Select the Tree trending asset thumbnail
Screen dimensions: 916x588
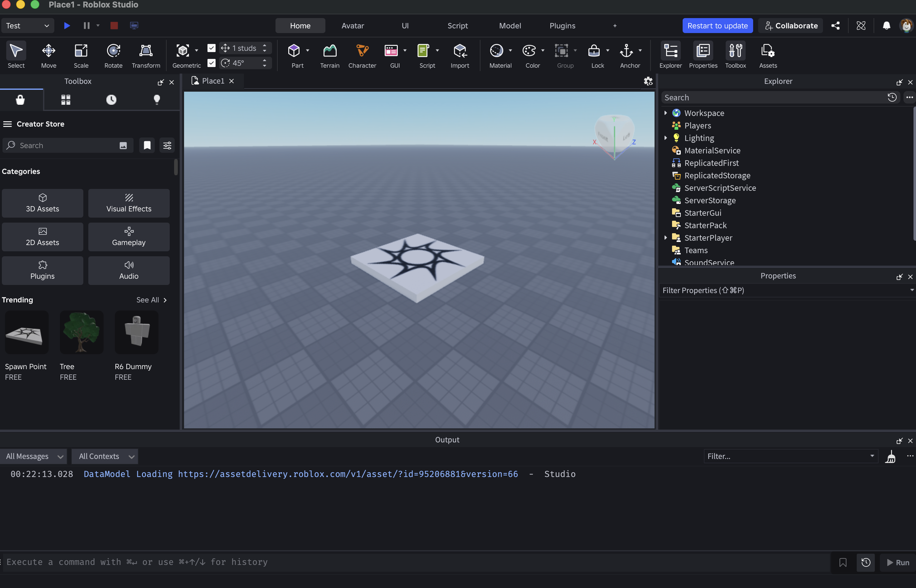point(81,332)
